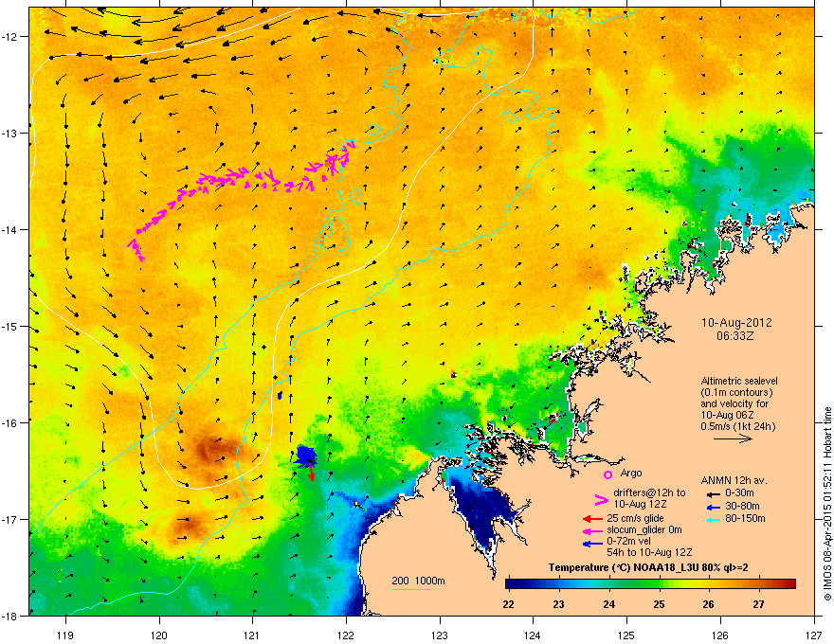Click the 'drifters@12h to' legend label

click(649, 492)
